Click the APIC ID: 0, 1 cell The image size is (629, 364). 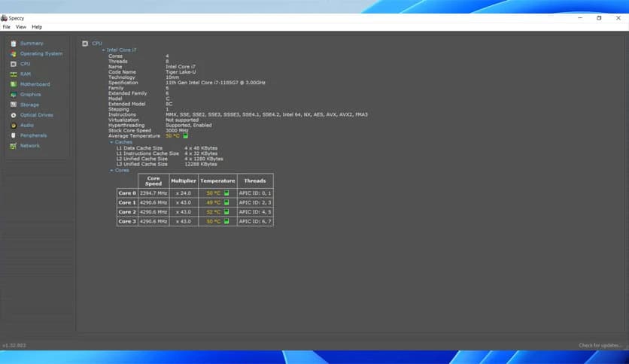255,193
